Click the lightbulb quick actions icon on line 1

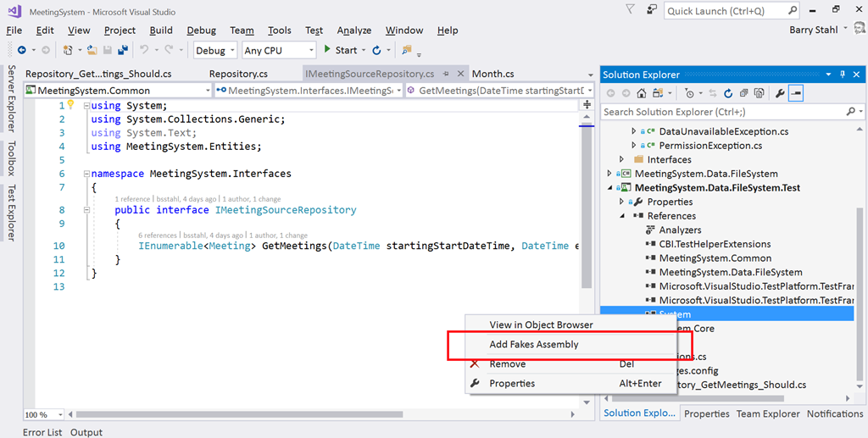[71, 104]
